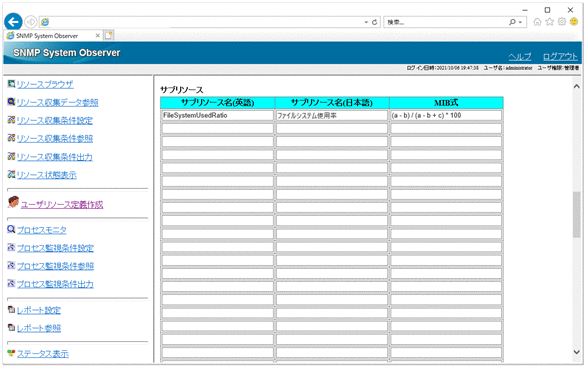Click the プロセス監視条件設定 icon
The height and width of the screenshot is (367, 585).
pyautogui.click(x=12, y=247)
